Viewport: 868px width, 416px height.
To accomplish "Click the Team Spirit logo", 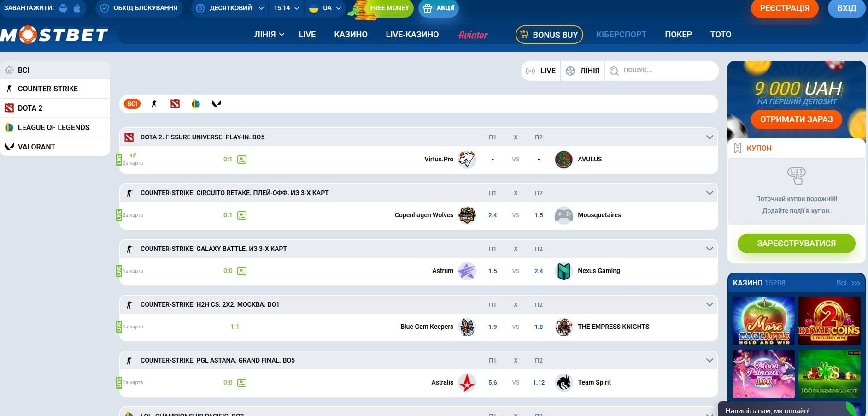I will point(564,382).
